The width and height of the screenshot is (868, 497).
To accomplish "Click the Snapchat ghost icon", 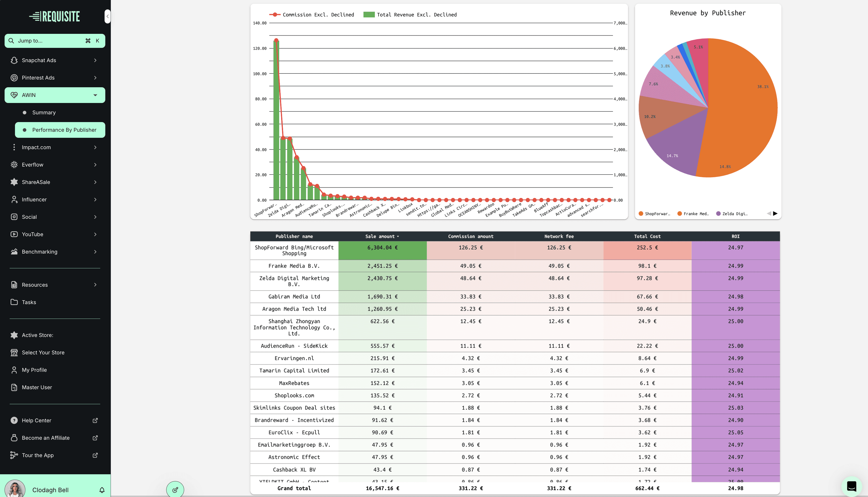I will point(14,60).
